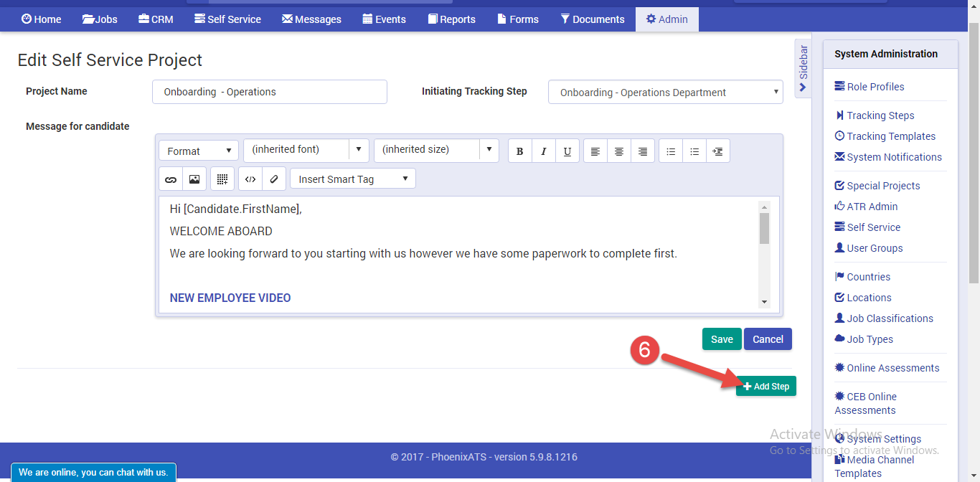
Task: Click the icon right of View HTML
Action: [x=274, y=179]
